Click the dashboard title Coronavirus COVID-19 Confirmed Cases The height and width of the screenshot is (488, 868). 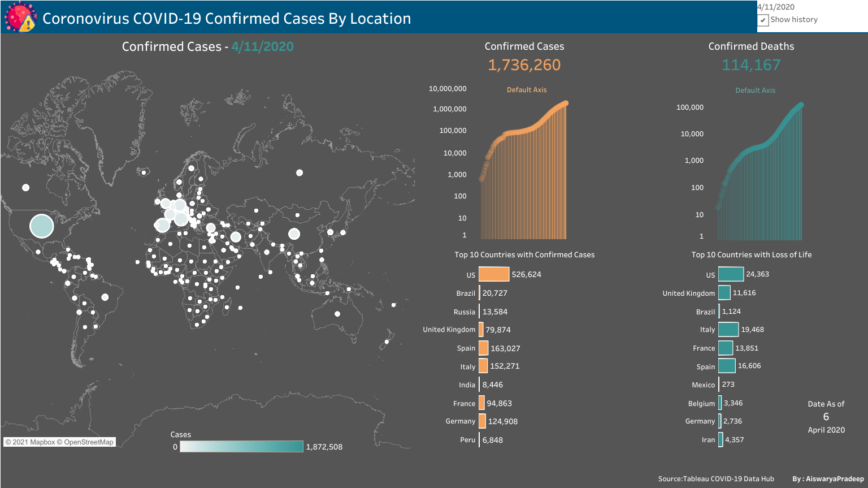click(227, 19)
